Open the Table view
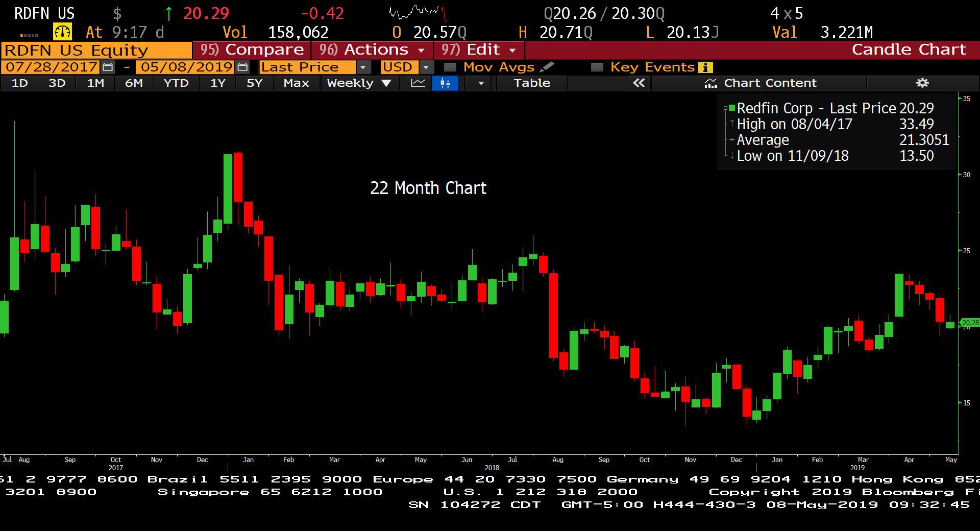The height and width of the screenshot is (531, 980). click(x=532, y=83)
